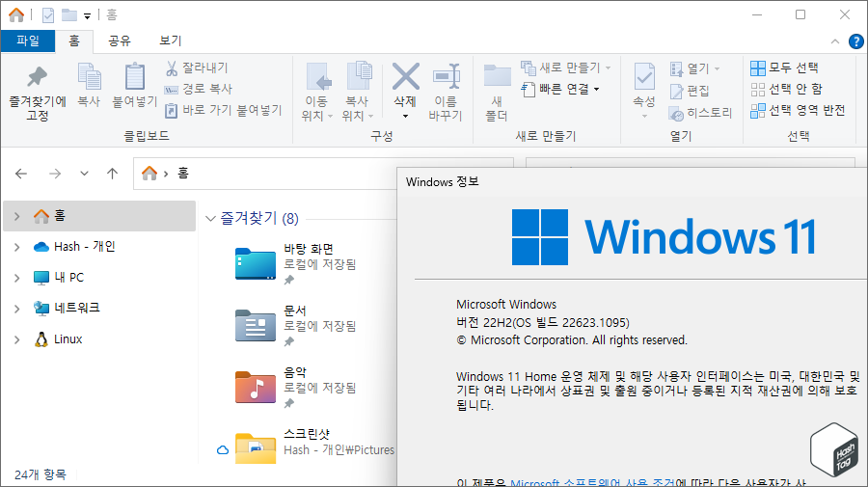The height and width of the screenshot is (487, 868).
Task: Open the 삭제 dropdown arrow
Action: coord(405,117)
